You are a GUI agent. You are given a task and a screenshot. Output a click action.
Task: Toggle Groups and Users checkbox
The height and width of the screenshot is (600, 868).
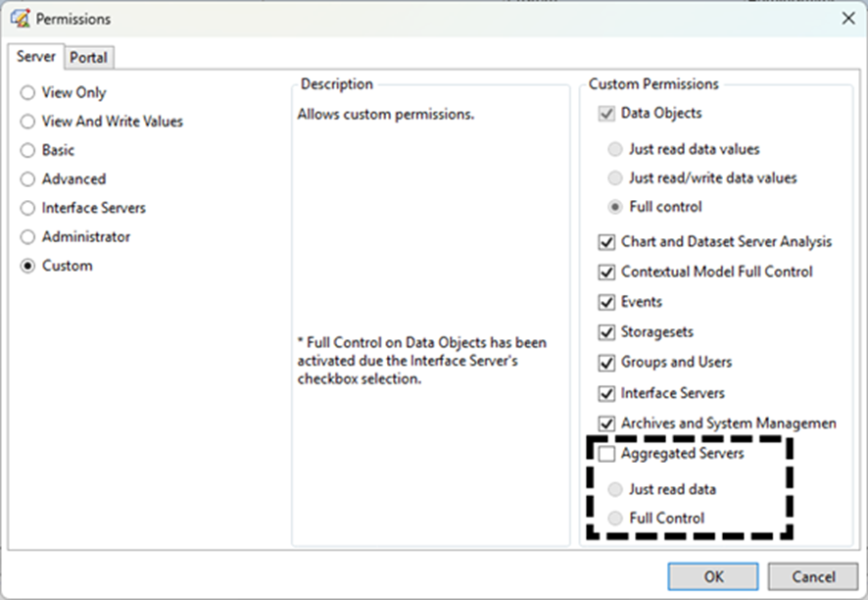[x=606, y=363]
